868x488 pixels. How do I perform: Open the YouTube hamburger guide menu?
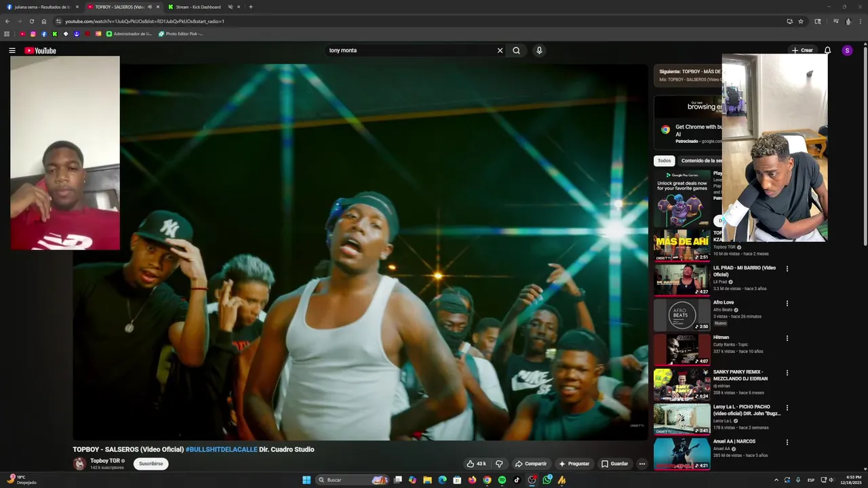coord(12,51)
